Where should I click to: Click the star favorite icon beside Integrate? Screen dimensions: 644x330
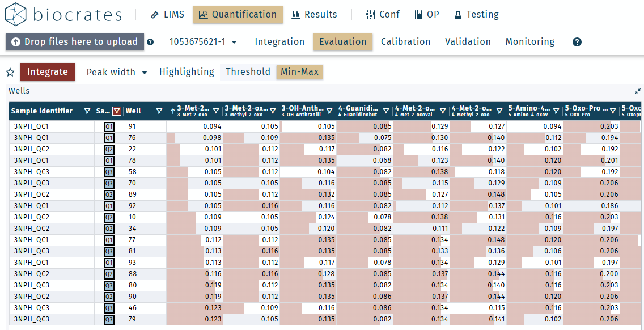[10, 73]
